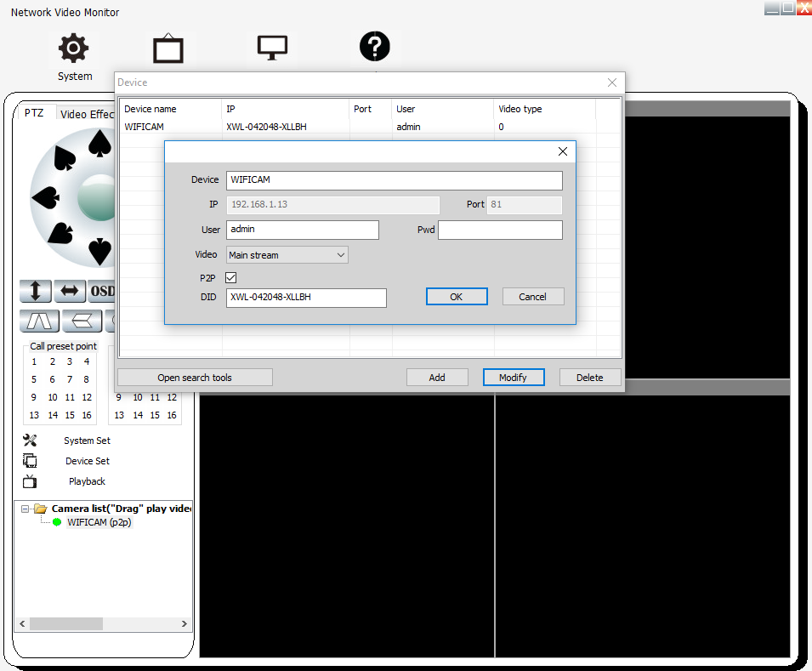This screenshot has height=671, width=812.
Task: Open the Video stream dropdown
Action: (x=287, y=255)
